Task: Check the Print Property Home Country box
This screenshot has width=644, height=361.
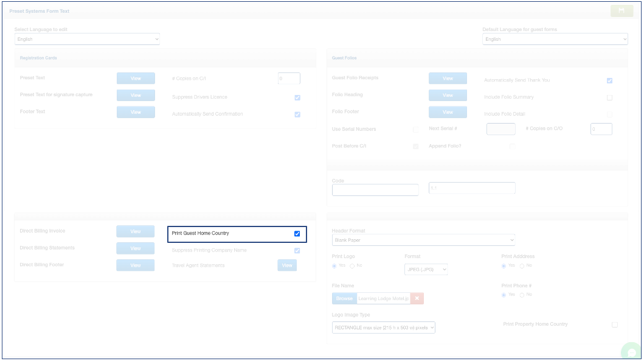Action: [x=614, y=324]
